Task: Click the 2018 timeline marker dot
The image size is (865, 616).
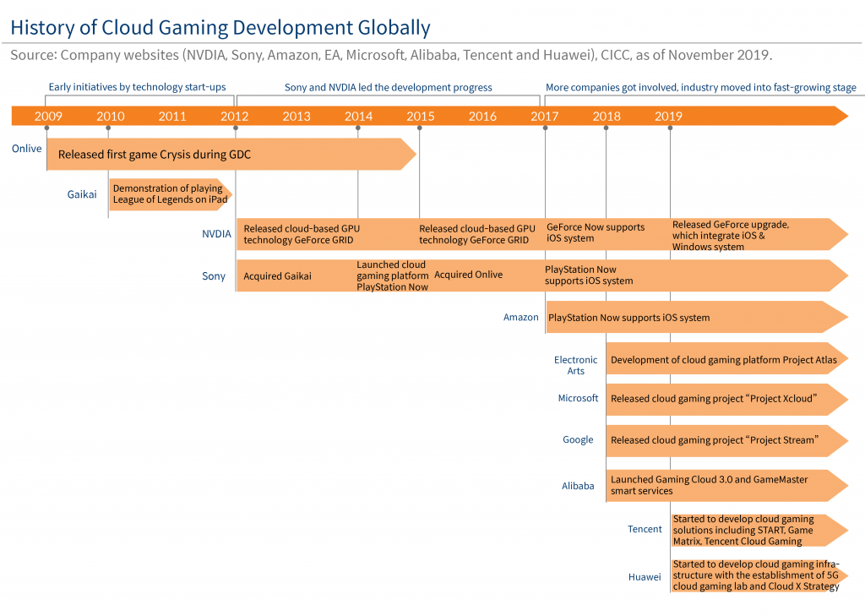Action: click(x=606, y=128)
